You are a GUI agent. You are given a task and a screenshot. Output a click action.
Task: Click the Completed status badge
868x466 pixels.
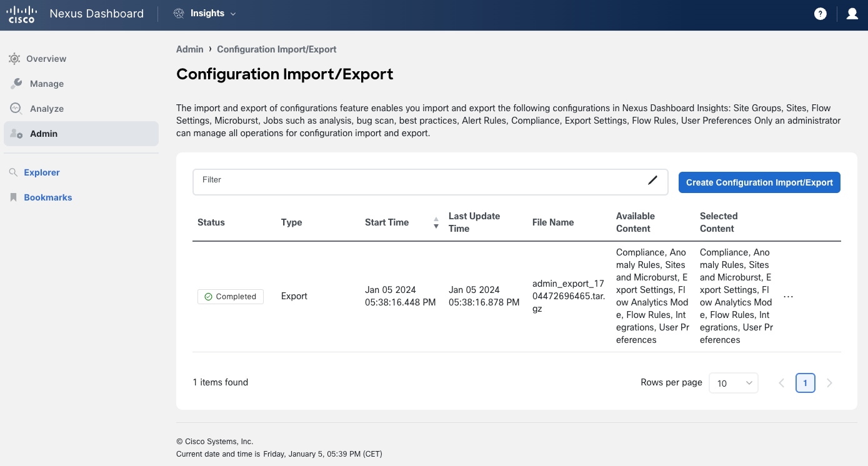(231, 297)
